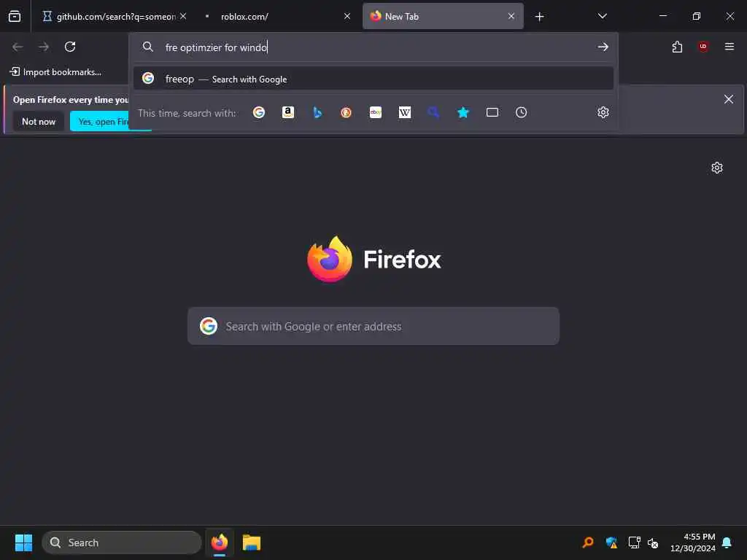
Task: Close the roblox.com tab
Action: click(347, 16)
